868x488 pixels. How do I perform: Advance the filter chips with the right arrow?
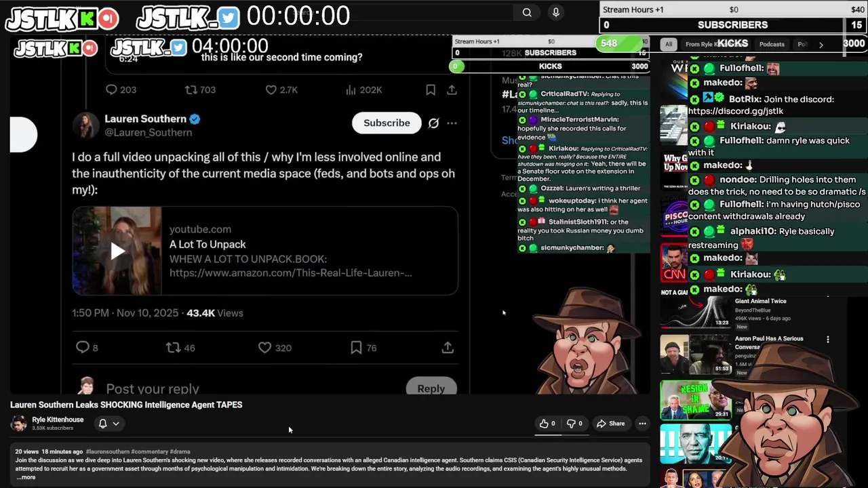(821, 45)
